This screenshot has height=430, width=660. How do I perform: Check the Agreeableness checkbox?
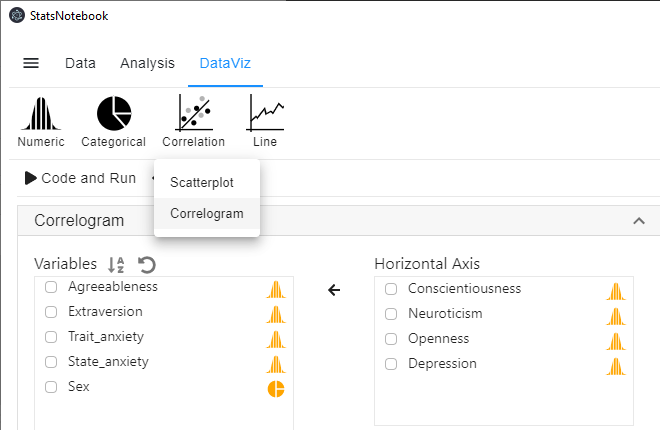coord(51,287)
